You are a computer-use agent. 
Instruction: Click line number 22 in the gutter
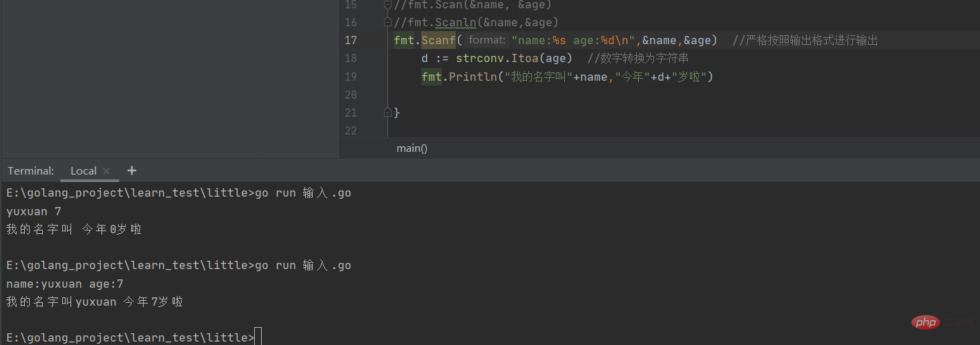click(x=350, y=130)
